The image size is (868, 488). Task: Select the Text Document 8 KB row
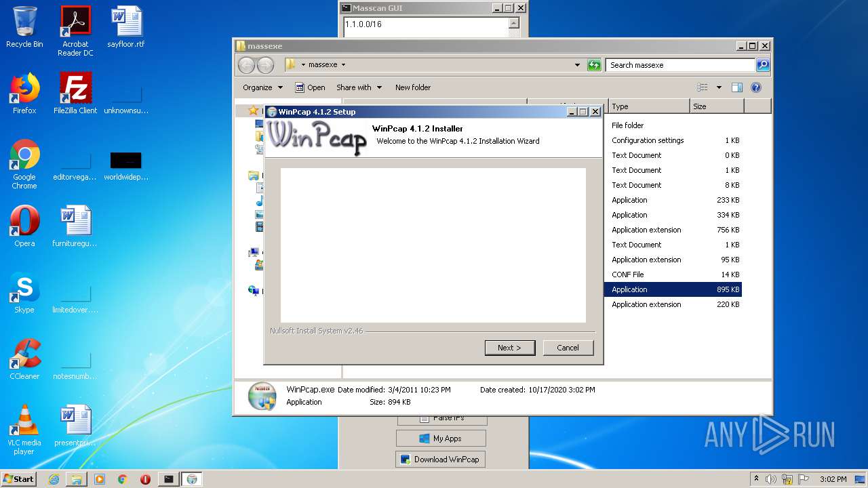[x=673, y=185]
